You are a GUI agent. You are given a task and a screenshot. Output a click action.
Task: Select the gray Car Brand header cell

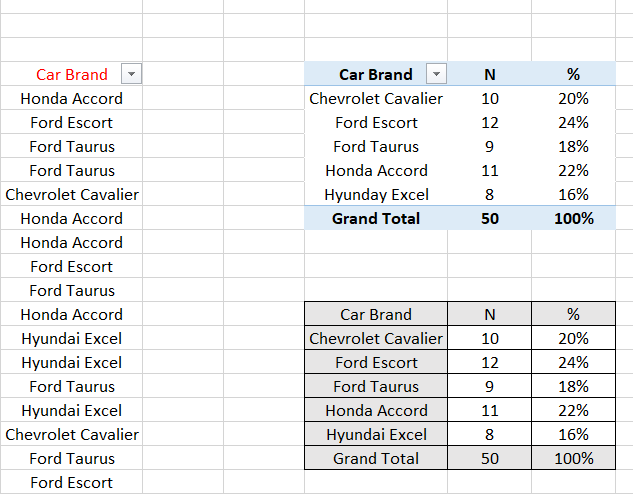pyautogui.click(x=376, y=314)
